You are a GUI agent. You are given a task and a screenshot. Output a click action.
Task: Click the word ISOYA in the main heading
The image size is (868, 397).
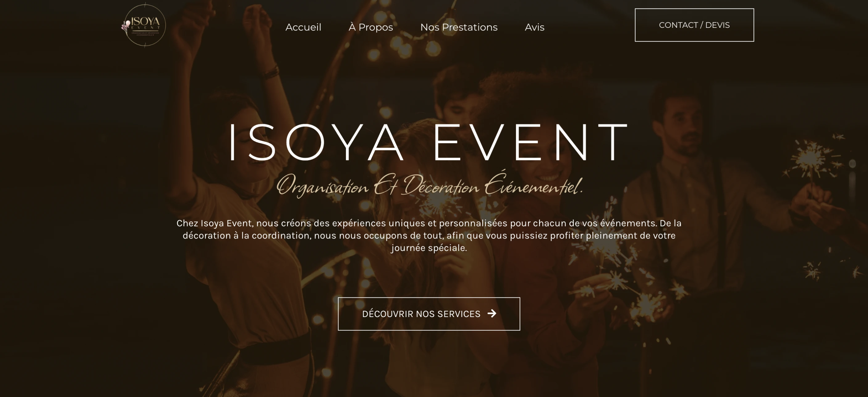coord(316,142)
